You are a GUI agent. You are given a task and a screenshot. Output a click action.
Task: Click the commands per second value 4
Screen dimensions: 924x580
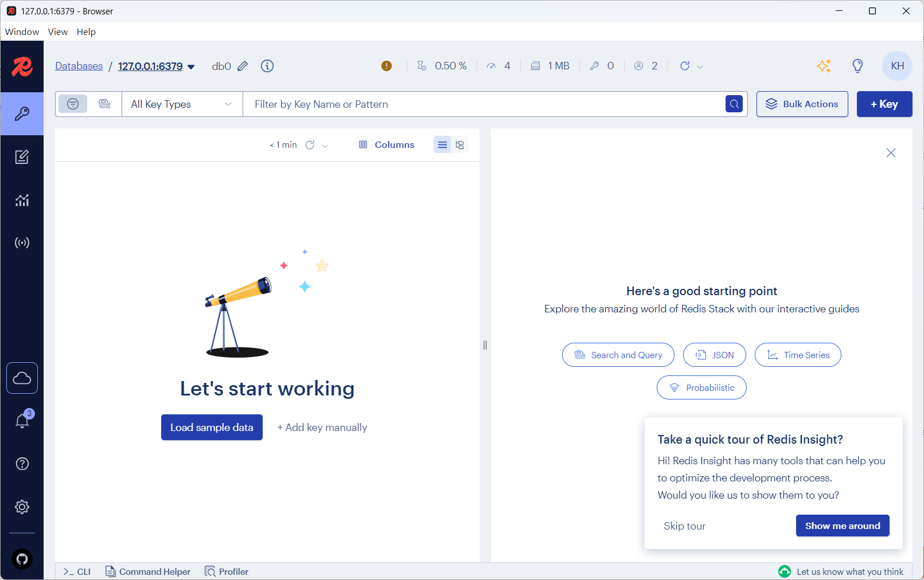click(507, 66)
